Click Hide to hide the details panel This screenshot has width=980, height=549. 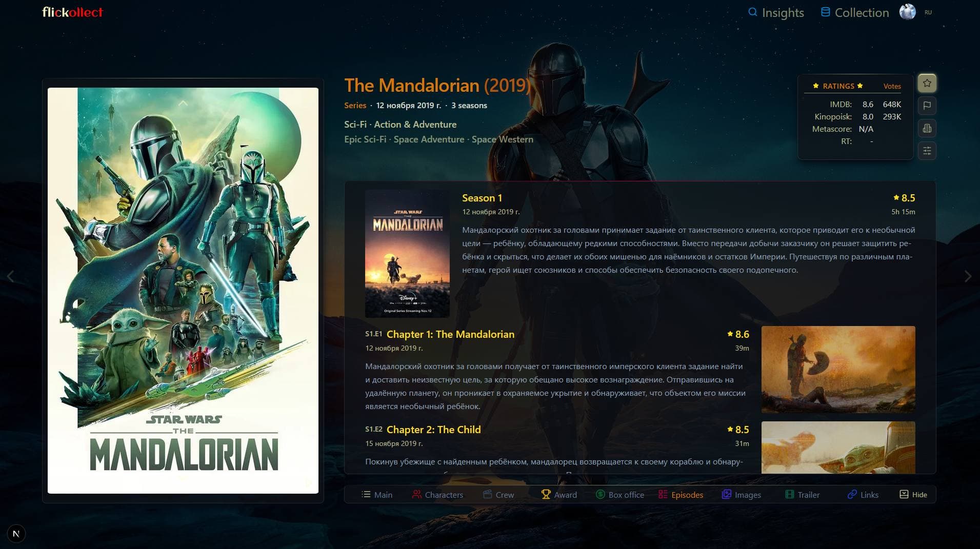(x=913, y=495)
